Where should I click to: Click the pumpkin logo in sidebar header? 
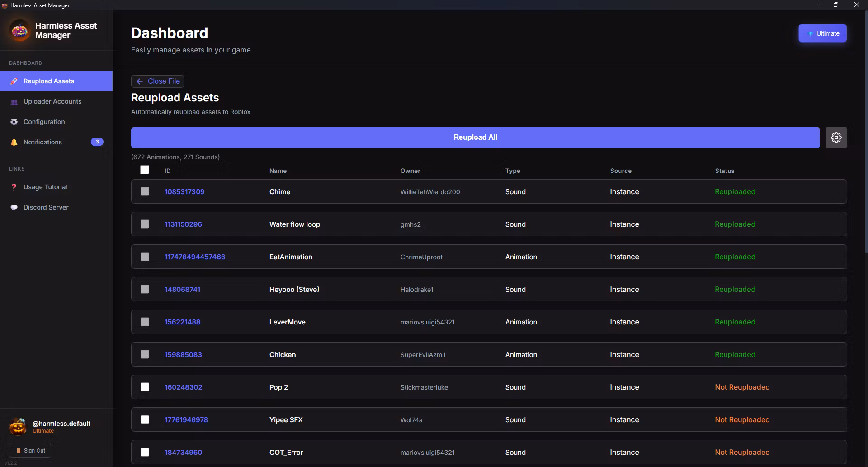pos(19,31)
